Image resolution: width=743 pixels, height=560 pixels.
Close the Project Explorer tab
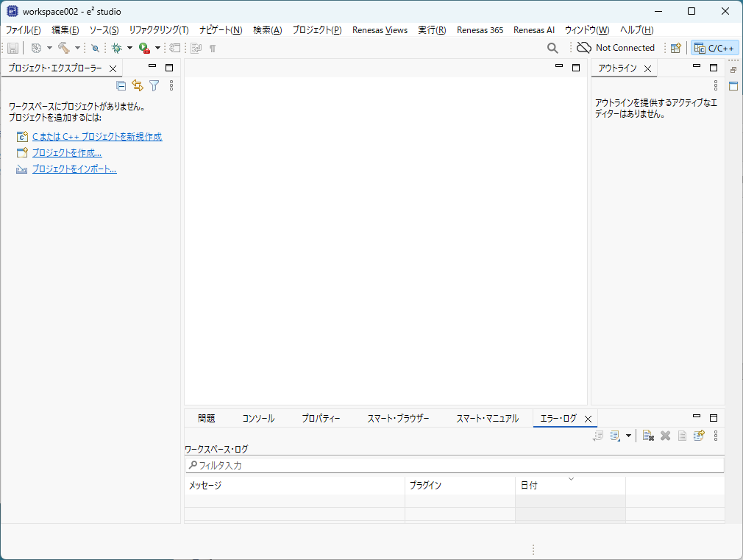pos(113,68)
